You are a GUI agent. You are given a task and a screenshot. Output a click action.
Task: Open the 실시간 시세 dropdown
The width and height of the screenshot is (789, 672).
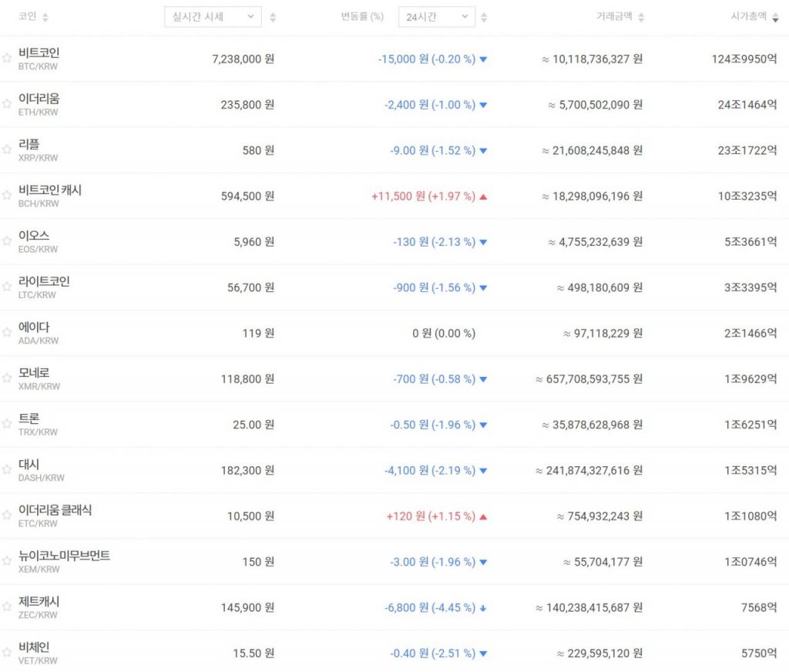[213, 17]
